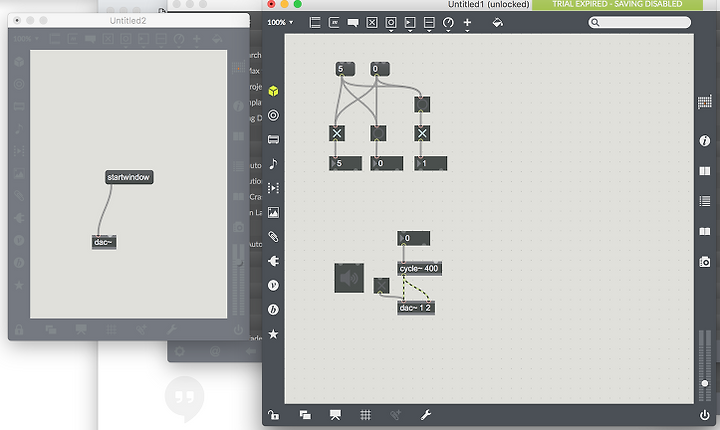This screenshot has height=430, width=720.
Task: Insert a toggle using the top toolbar X icon
Action: point(372,23)
